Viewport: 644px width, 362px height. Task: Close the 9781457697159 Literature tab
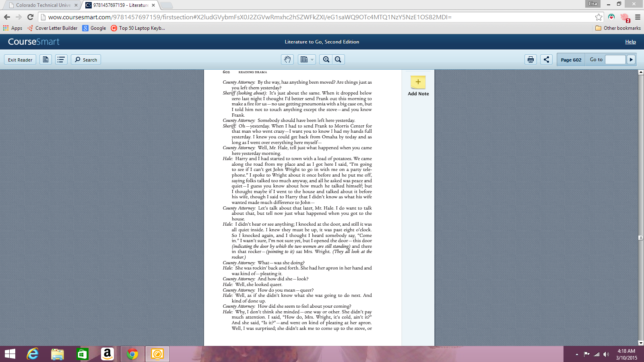click(153, 5)
